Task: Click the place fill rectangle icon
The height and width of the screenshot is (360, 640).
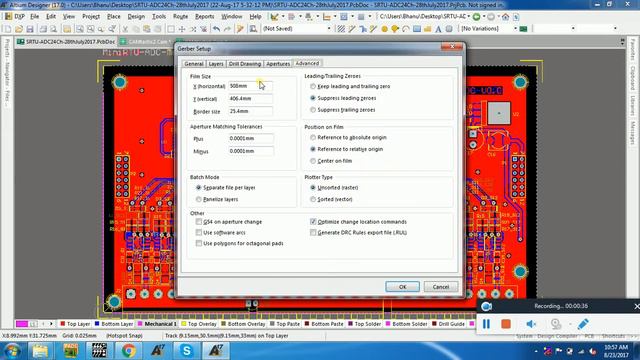Action: pos(417,29)
